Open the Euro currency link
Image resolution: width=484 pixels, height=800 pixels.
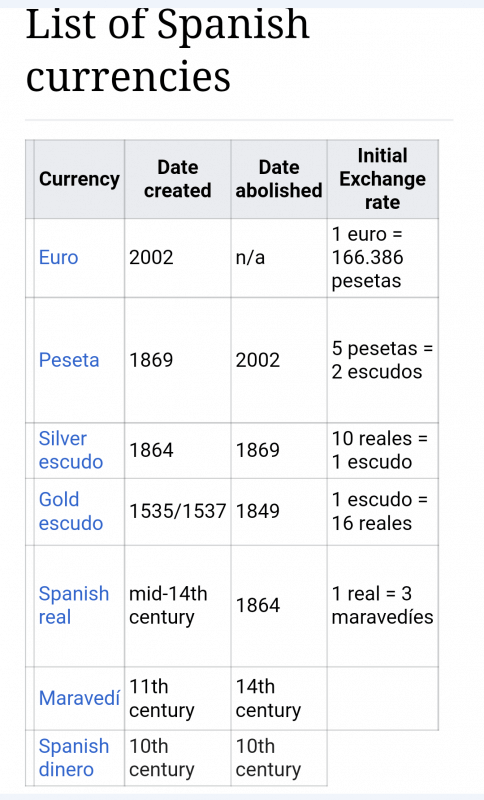click(58, 258)
